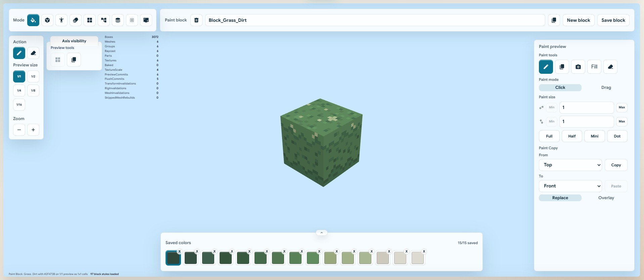
Task: Select the dotted grid mode icon
Action: pos(132,20)
